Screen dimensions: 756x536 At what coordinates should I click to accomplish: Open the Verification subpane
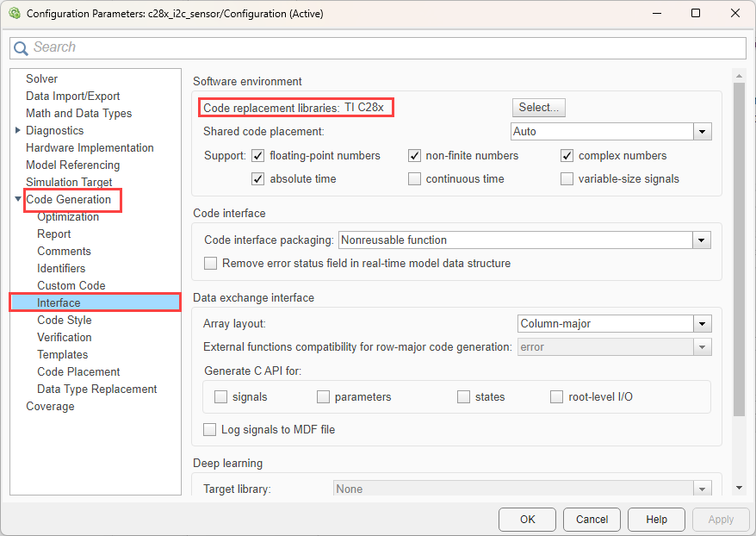64,337
